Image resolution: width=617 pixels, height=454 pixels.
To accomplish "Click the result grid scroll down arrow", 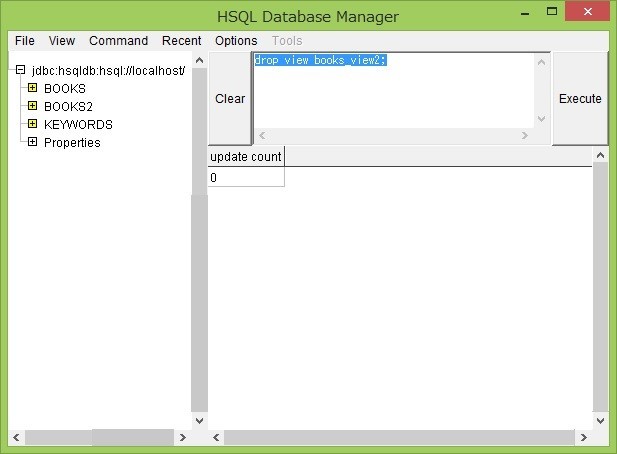I will [x=600, y=421].
